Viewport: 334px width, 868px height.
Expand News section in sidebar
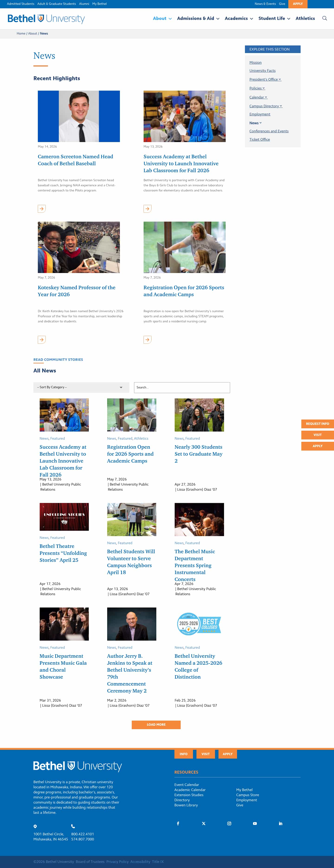[255, 123]
